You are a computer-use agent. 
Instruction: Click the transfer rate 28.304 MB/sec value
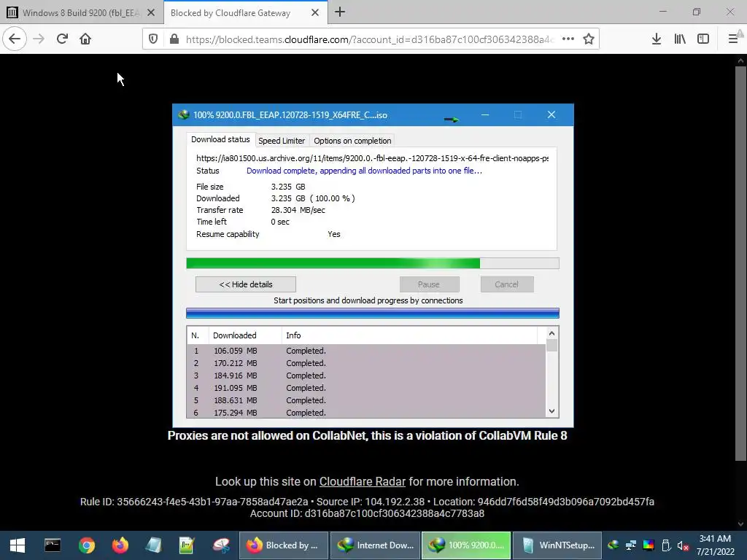[298, 210]
